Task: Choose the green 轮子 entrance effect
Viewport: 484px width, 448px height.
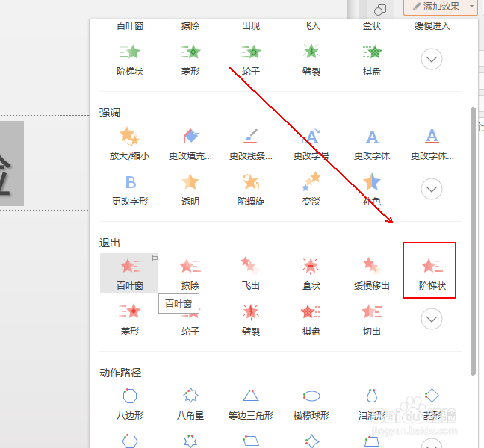Action: point(251,60)
